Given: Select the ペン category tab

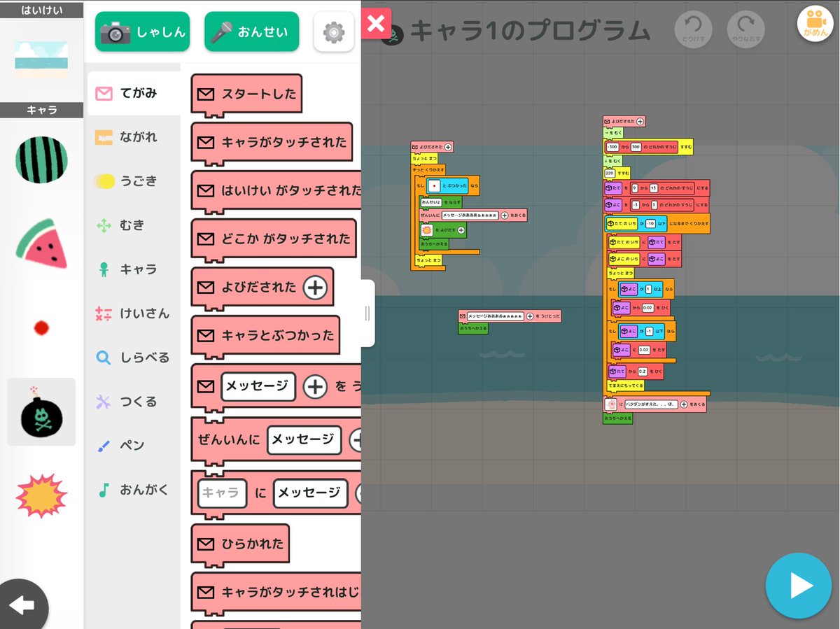Looking at the screenshot, I should pyautogui.click(x=133, y=446).
